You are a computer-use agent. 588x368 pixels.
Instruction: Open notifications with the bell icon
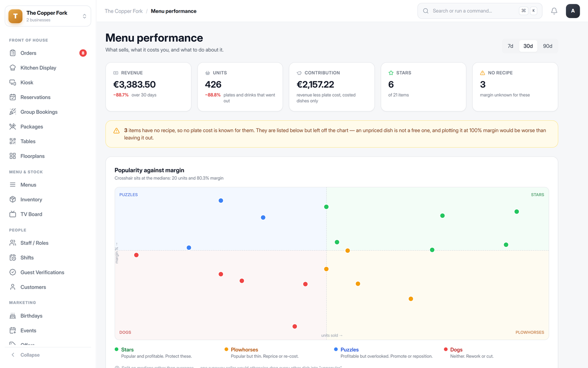tap(554, 11)
